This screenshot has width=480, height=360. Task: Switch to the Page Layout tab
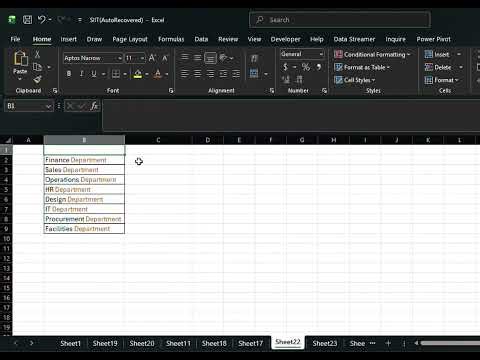point(130,39)
